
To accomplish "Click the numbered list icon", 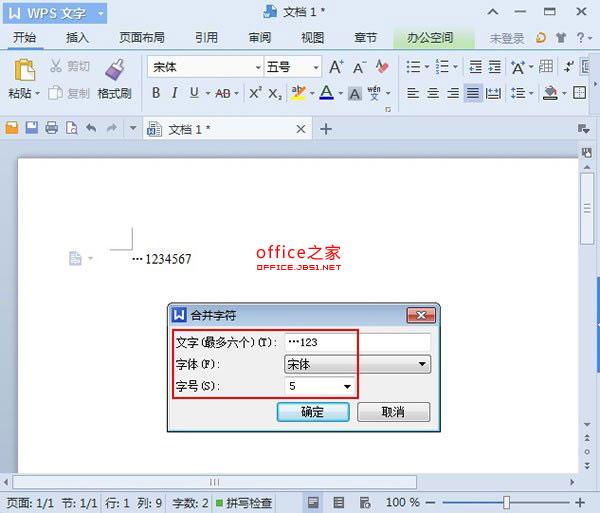I will coord(442,67).
